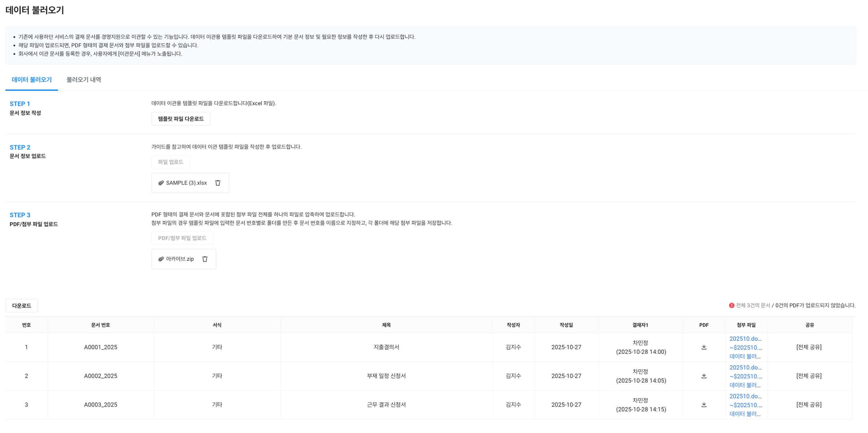The width and height of the screenshot is (868, 433).
Task: Open third row's 데이터 불러... attachment link
Action: (x=745, y=414)
